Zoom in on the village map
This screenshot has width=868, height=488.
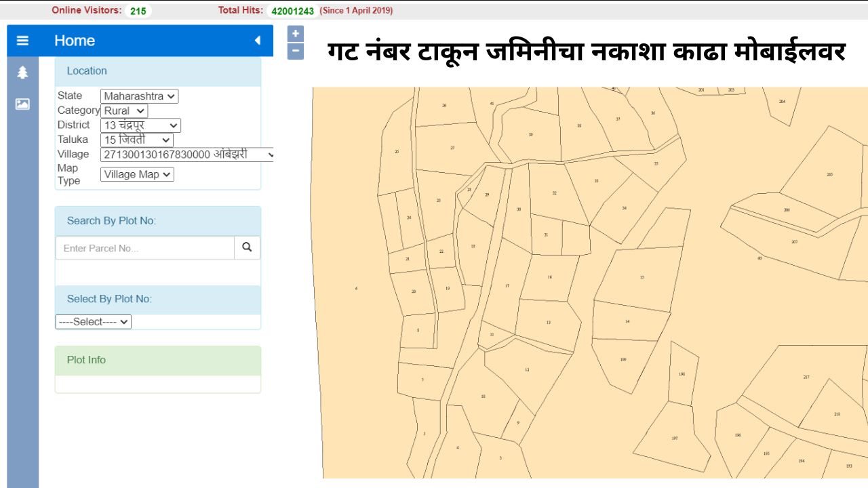coord(294,33)
